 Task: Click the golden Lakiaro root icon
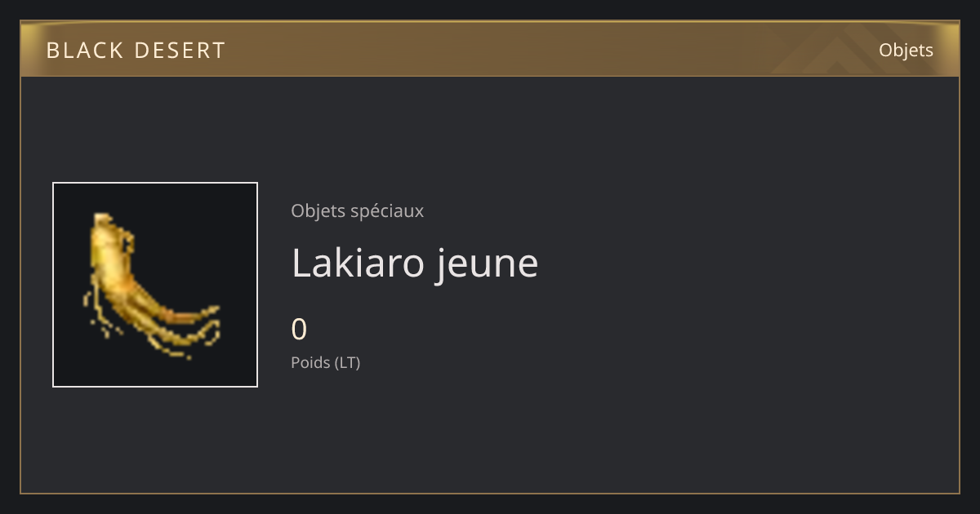(x=151, y=286)
